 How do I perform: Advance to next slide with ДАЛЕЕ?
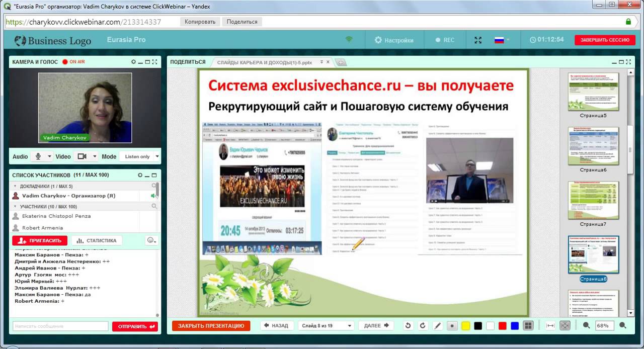click(x=376, y=325)
